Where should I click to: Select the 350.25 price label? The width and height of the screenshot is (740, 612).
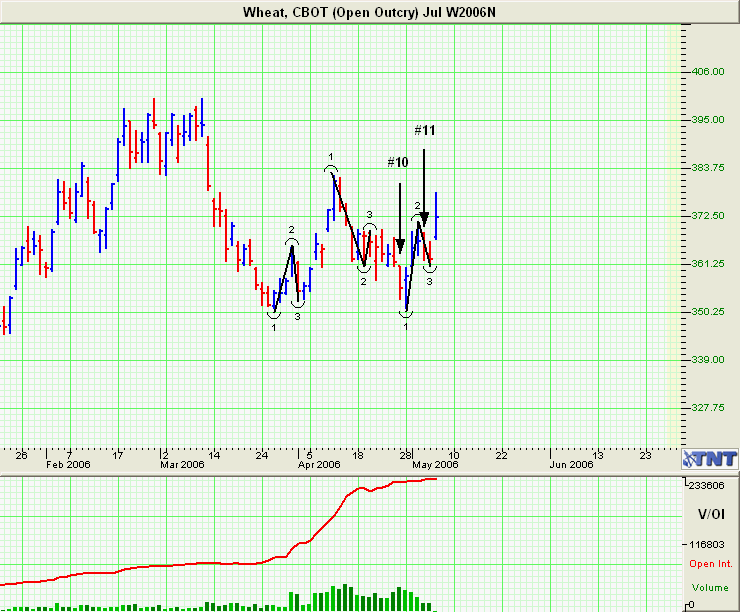tap(707, 312)
